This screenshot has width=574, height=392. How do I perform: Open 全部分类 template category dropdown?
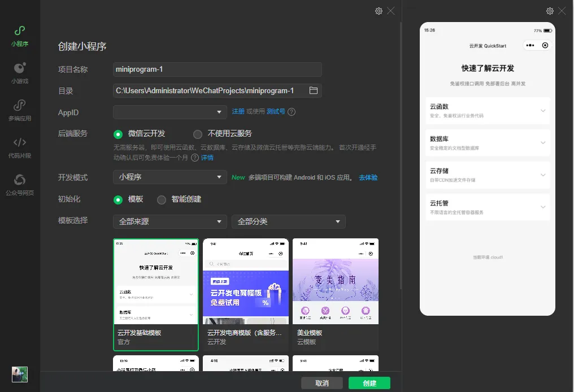289,221
